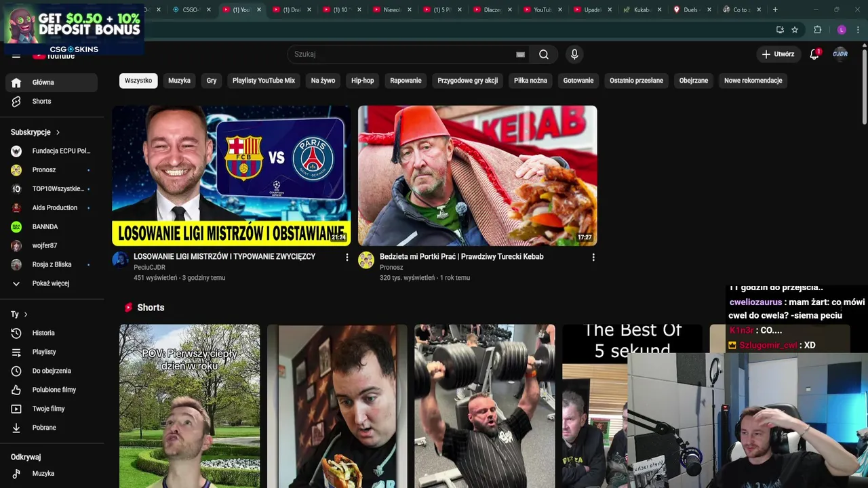Click the Główna home icon

coord(16,83)
